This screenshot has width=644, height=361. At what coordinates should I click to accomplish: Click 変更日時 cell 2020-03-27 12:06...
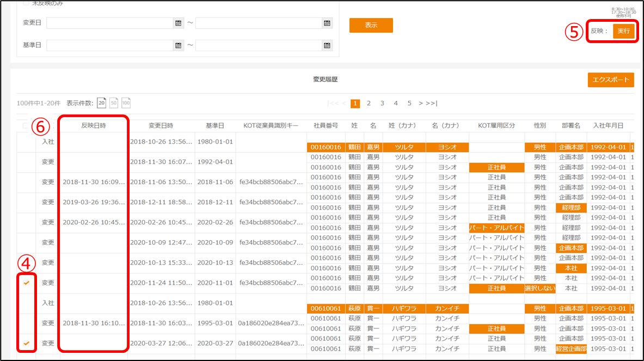[161, 344]
